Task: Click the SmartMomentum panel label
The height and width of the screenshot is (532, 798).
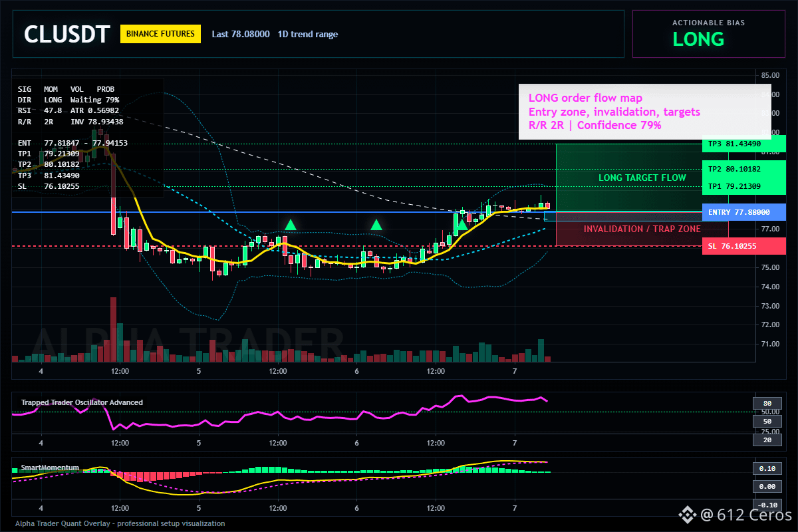Action: [50, 467]
